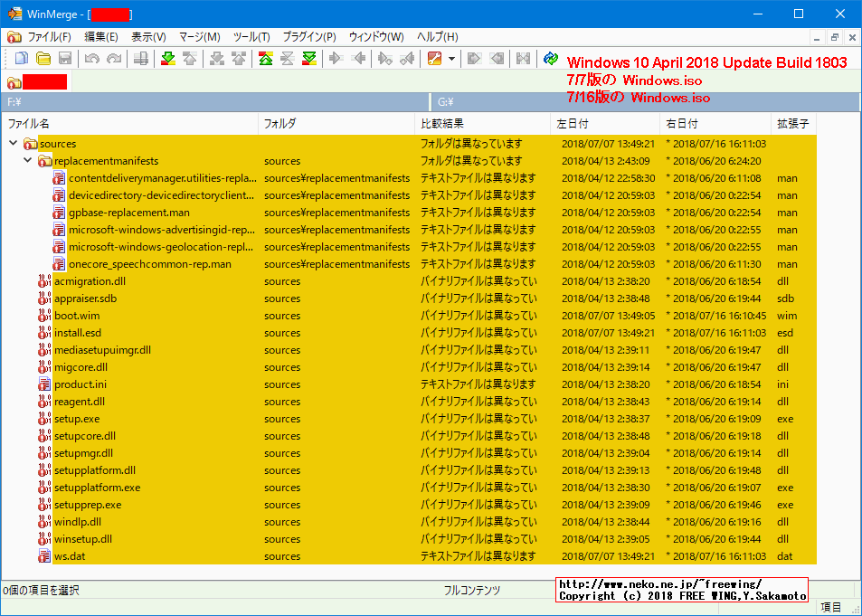The width and height of the screenshot is (862, 616).
Task: Collapse the replacementmanifests folder node
Action: (x=28, y=160)
